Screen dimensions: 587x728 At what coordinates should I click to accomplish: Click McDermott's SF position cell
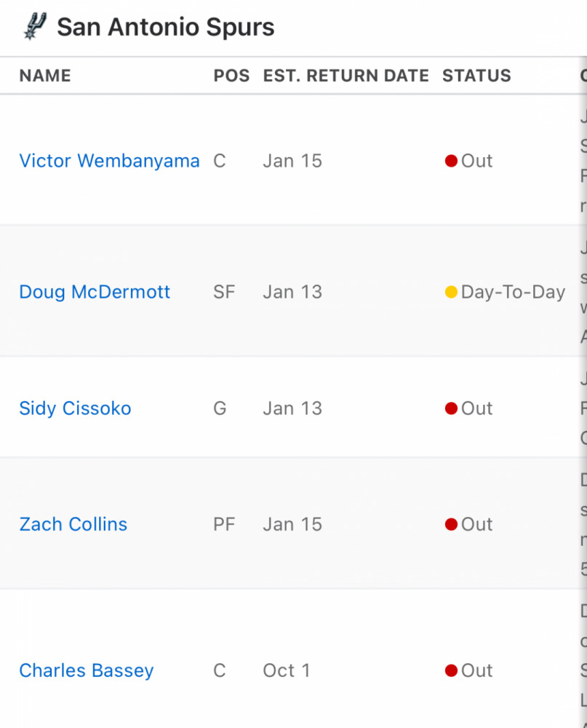224,292
